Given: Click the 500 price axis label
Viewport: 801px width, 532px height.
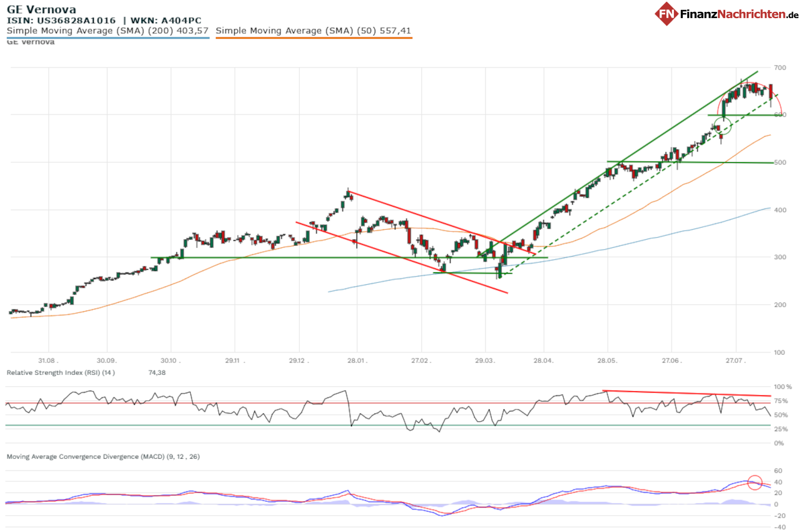Looking at the screenshot, I should coord(779,162).
